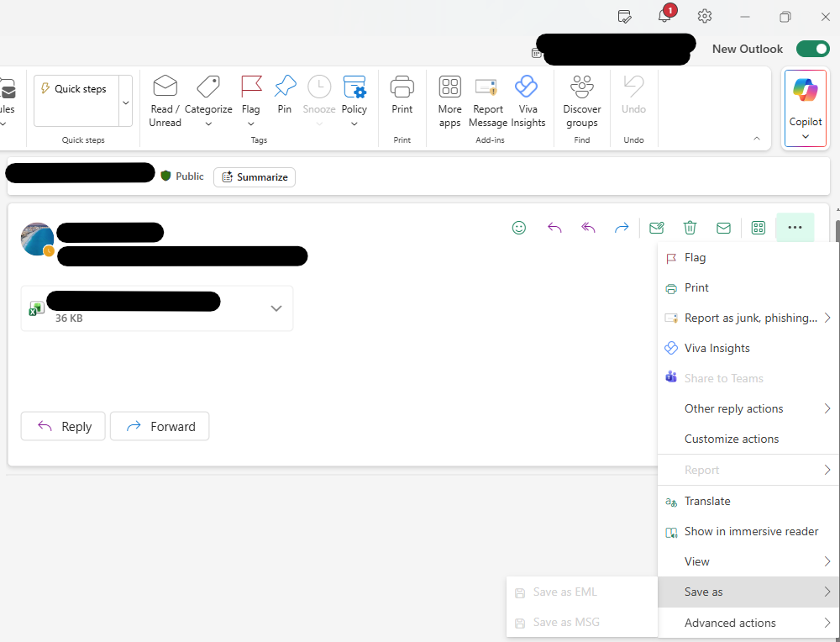Open Other reply actions submenu
The image size is (840, 642).
click(x=748, y=408)
